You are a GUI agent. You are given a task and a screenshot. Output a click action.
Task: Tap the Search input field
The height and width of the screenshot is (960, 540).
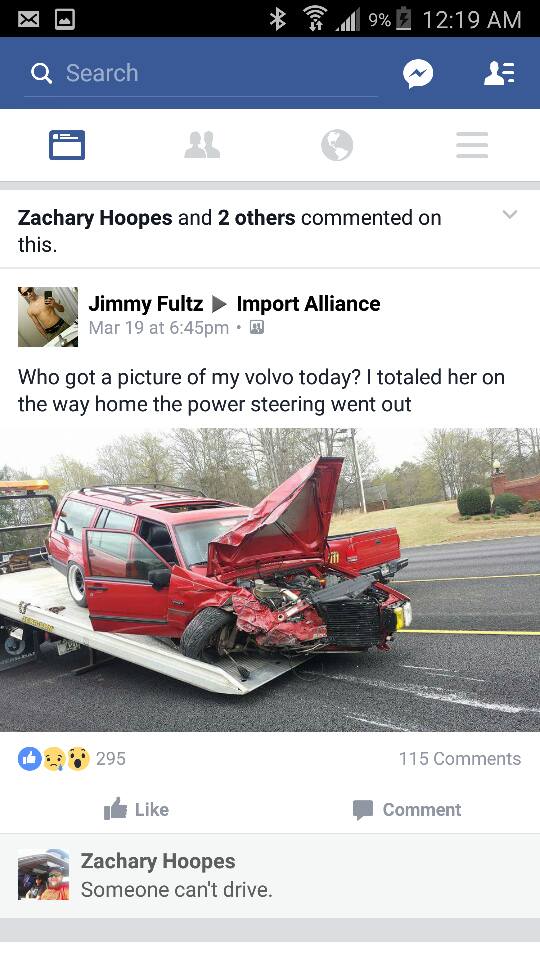coord(201,73)
